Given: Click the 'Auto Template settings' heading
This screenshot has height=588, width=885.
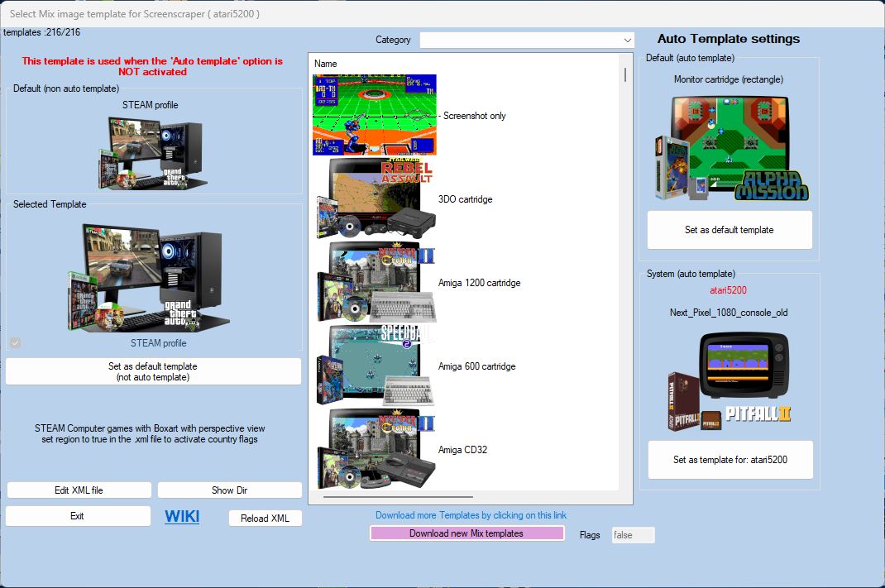Looking at the screenshot, I should 729,39.
